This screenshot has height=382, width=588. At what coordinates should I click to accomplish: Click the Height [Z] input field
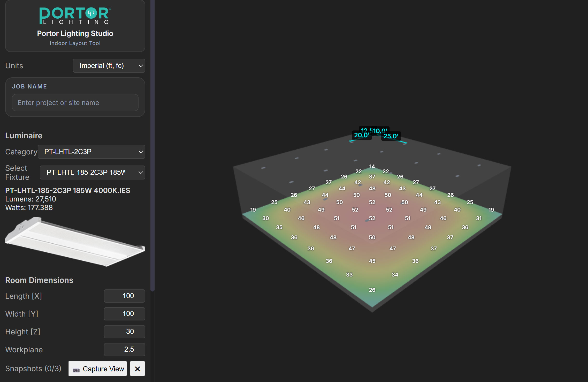coord(124,332)
